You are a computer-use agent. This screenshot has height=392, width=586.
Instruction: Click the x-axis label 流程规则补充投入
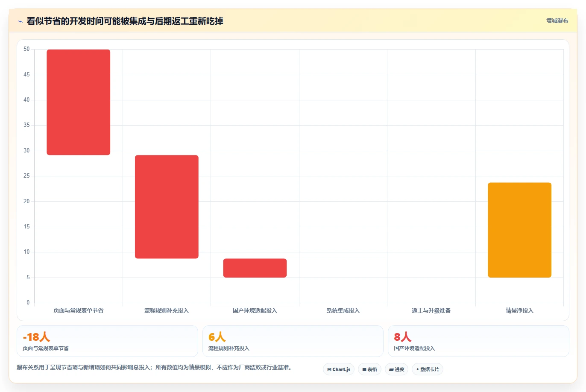167,310
